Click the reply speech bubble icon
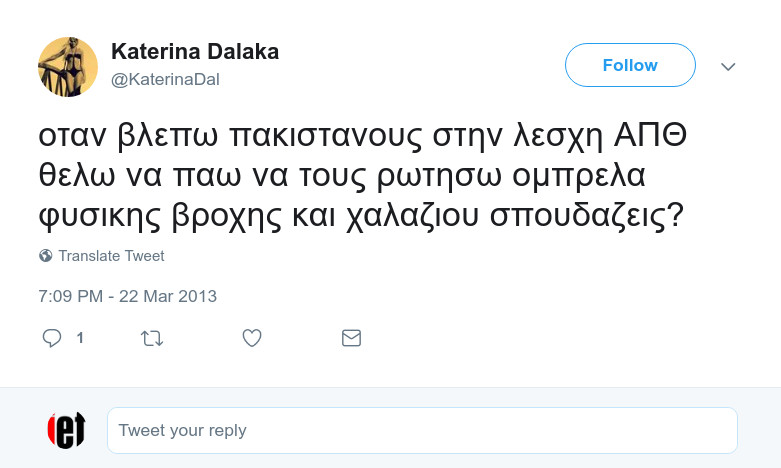Screen dimensions: 781x468 point(52,338)
